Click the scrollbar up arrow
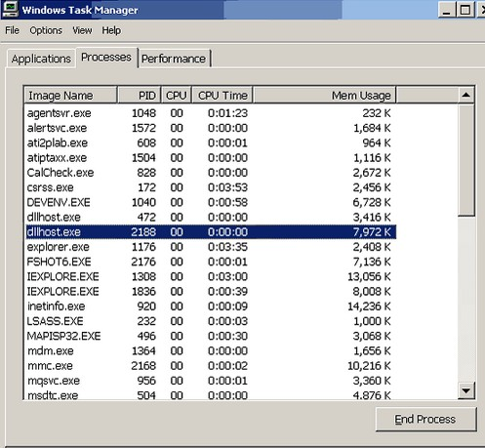485x448 pixels. (x=466, y=95)
